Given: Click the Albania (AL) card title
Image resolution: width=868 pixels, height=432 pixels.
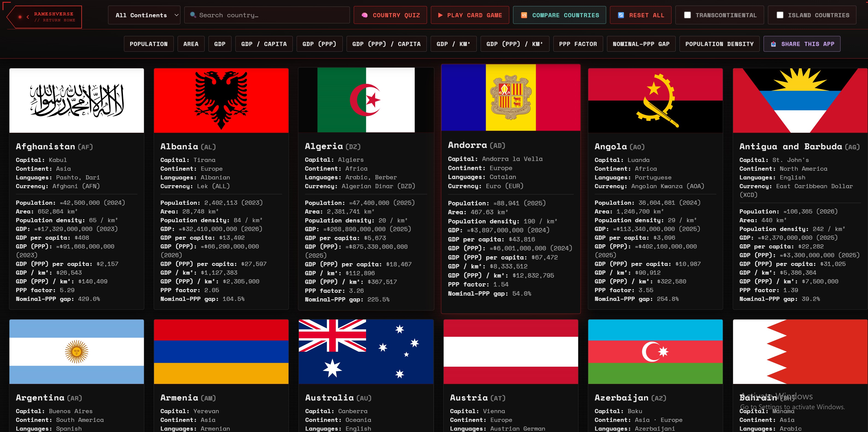Looking at the screenshot, I should point(188,147).
